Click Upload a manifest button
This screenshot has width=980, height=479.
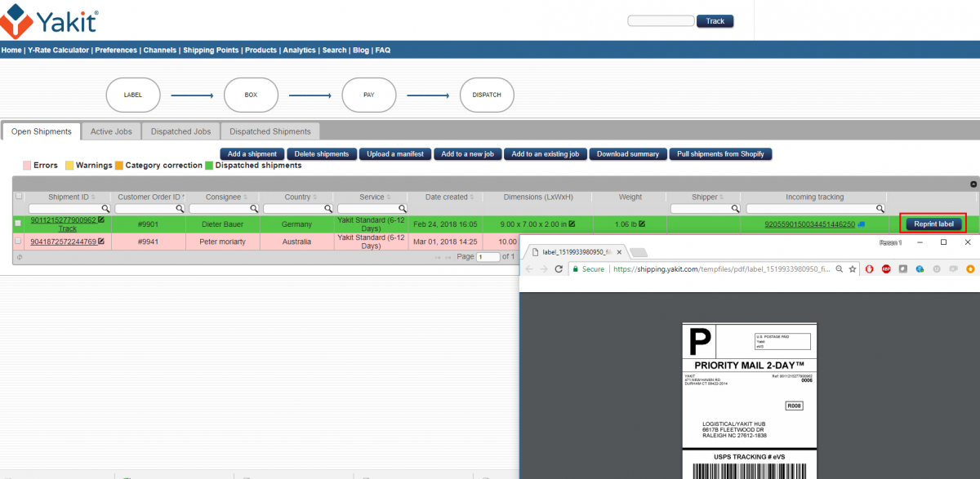[395, 153]
